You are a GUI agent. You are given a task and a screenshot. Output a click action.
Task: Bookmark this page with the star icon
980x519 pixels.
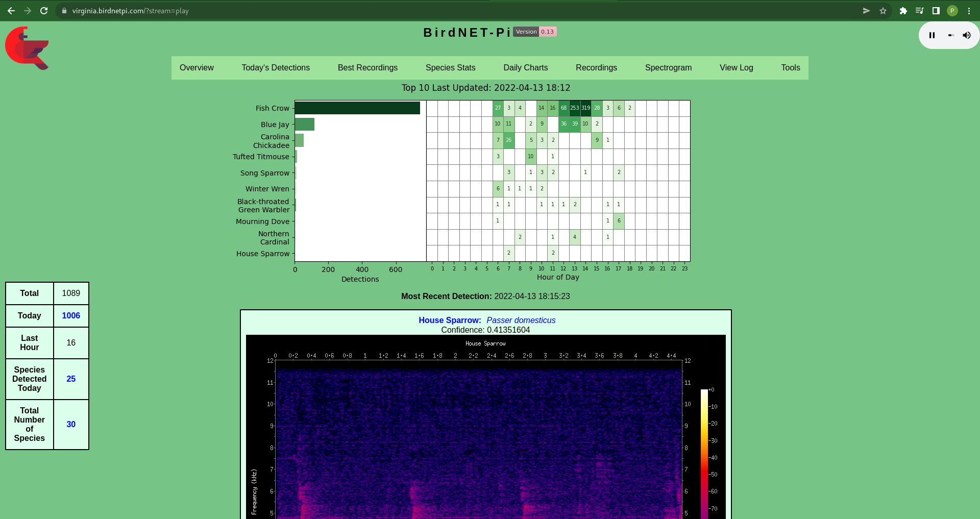point(884,10)
